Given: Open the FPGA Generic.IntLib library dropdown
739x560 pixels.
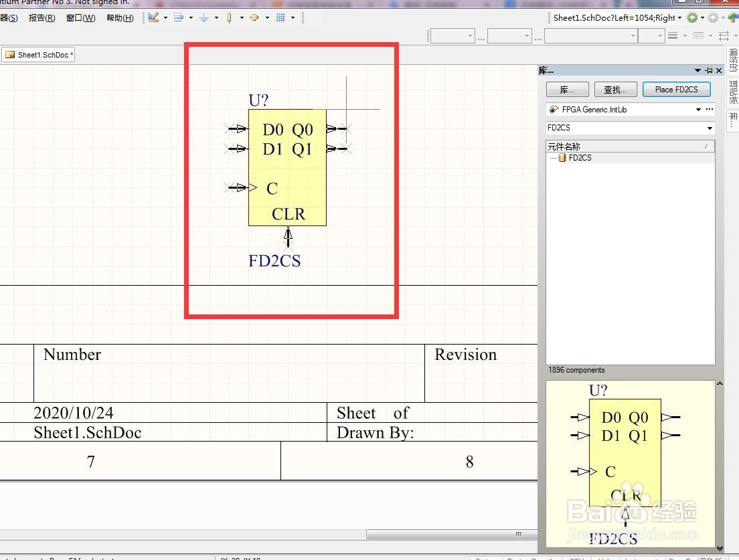Looking at the screenshot, I should (x=698, y=110).
